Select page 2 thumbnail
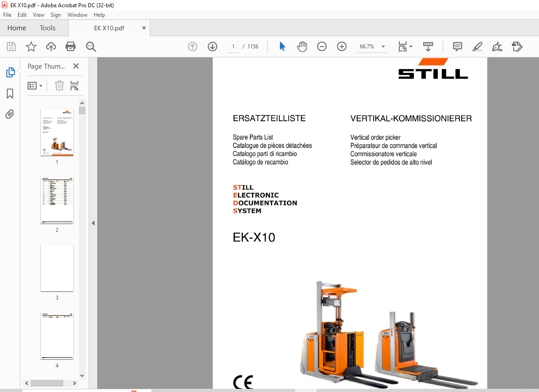The height and width of the screenshot is (392, 539). pyautogui.click(x=57, y=200)
